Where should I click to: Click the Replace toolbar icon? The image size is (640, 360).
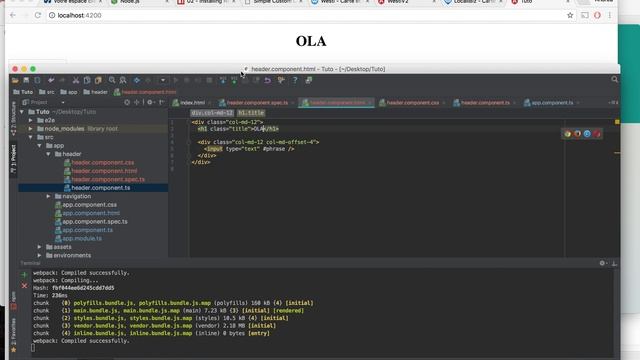pos(123,80)
